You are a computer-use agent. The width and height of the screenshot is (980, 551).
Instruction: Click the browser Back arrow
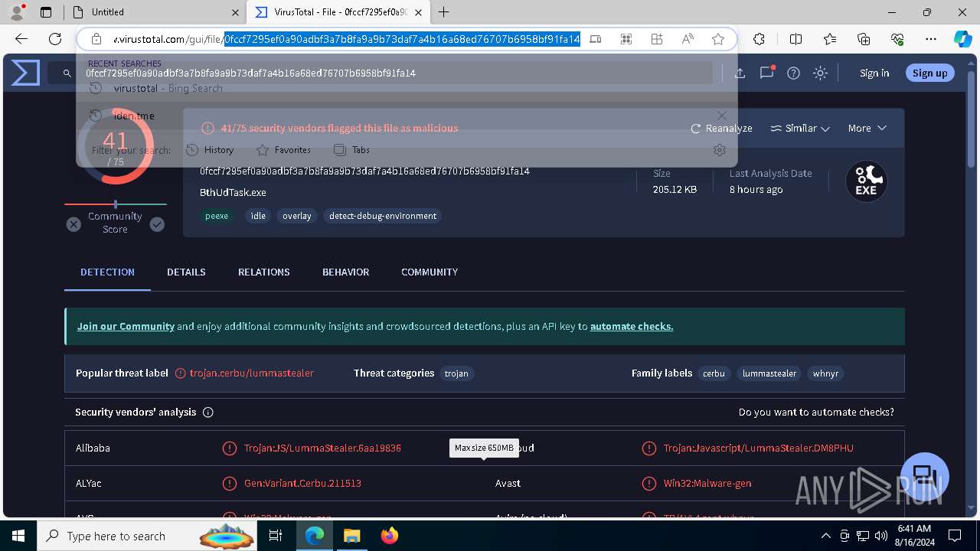(x=21, y=39)
